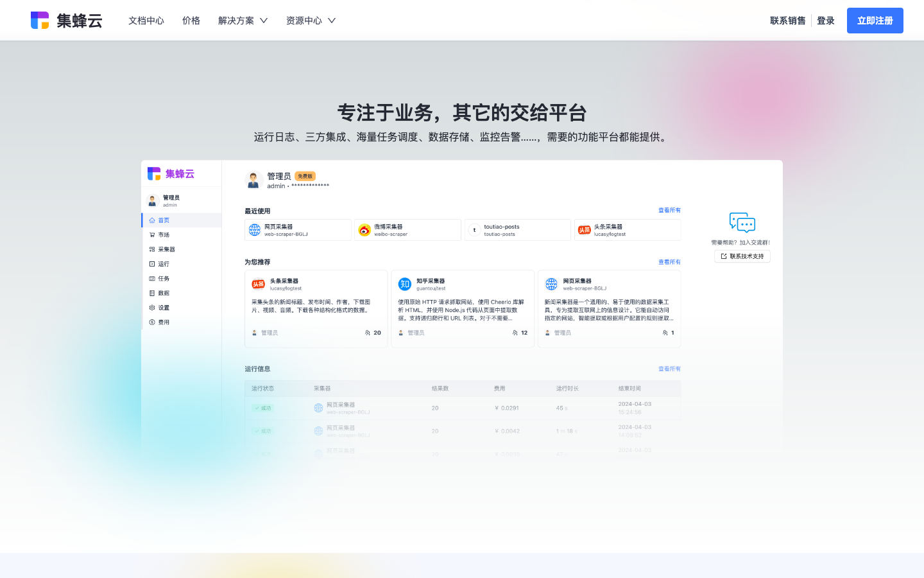924x578 pixels.
Task: Click the 集蜂云 logo in the top header
Action: [67, 21]
